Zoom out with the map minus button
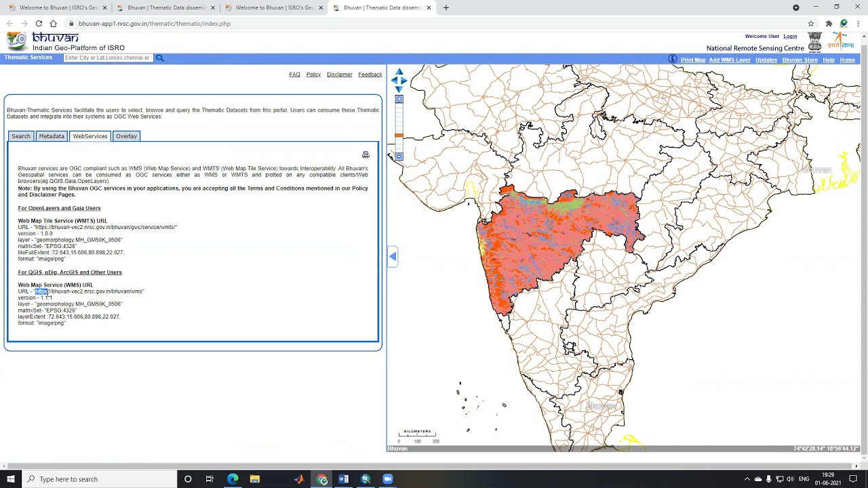 coord(399,157)
